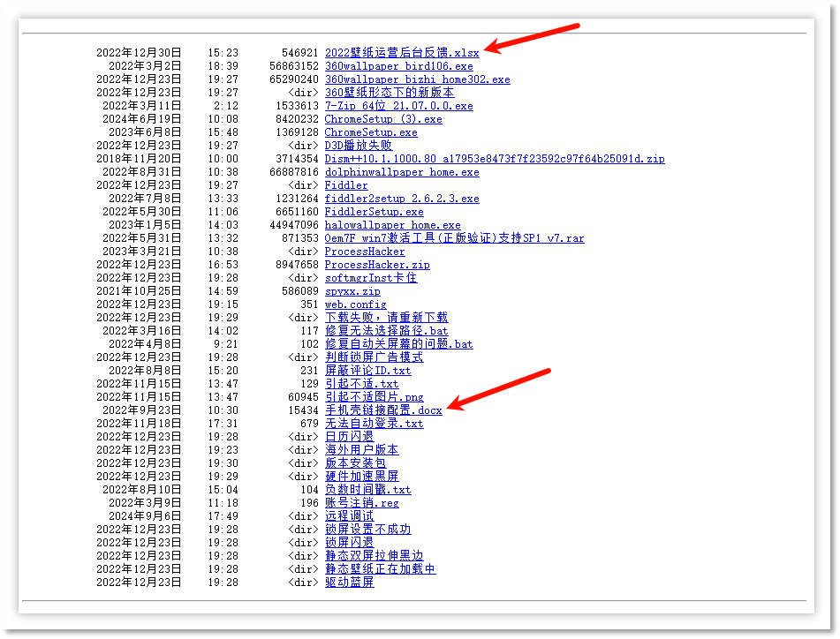Download ProcessHacker.zip archive
The width and height of the screenshot is (840, 639).
tap(377, 265)
